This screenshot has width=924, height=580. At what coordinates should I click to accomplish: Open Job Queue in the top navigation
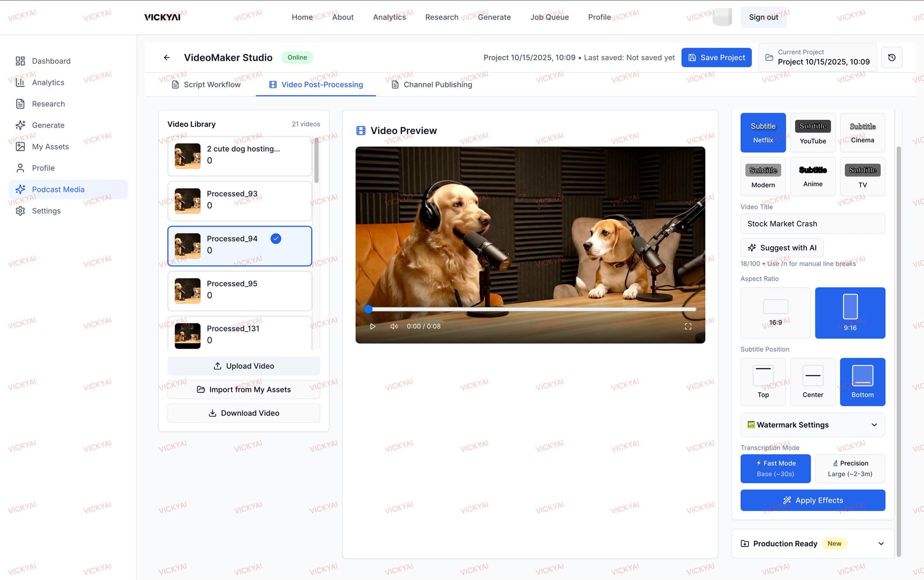(x=549, y=17)
